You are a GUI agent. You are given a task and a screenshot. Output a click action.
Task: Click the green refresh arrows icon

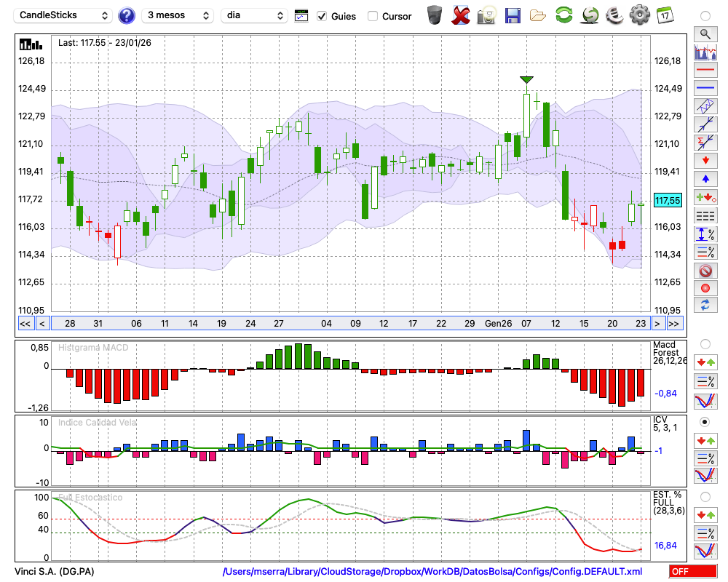563,15
